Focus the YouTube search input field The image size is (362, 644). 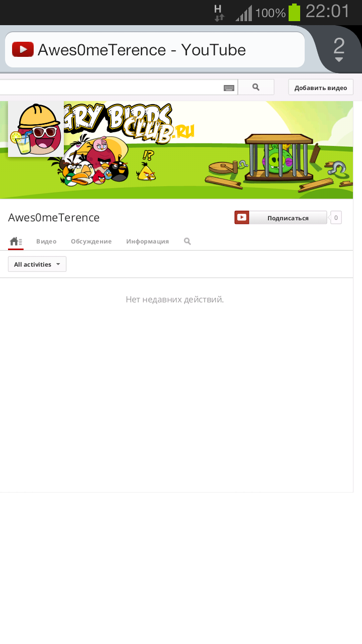(119, 87)
